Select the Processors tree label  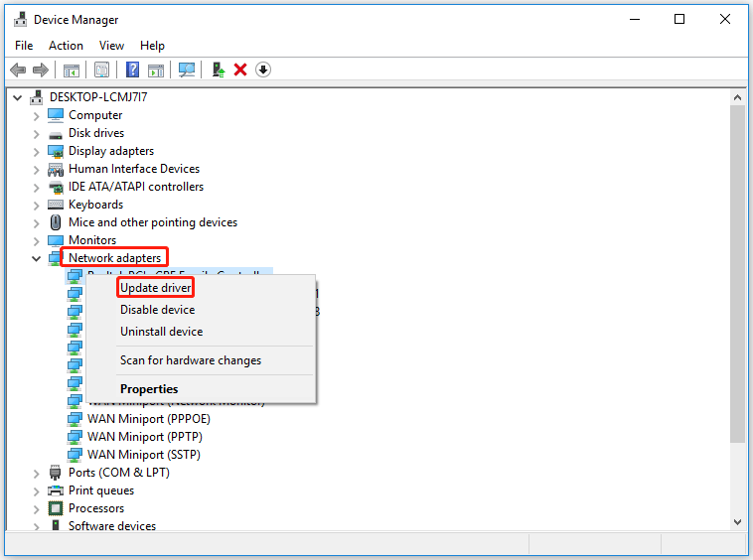click(96, 508)
